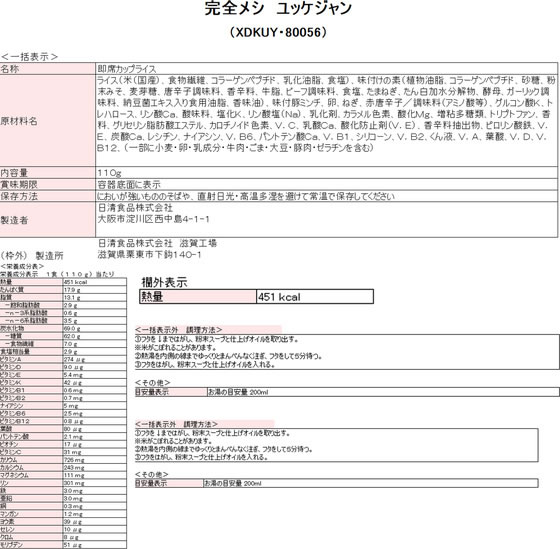Click the (枠外) 製造所 label

point(32,256)
